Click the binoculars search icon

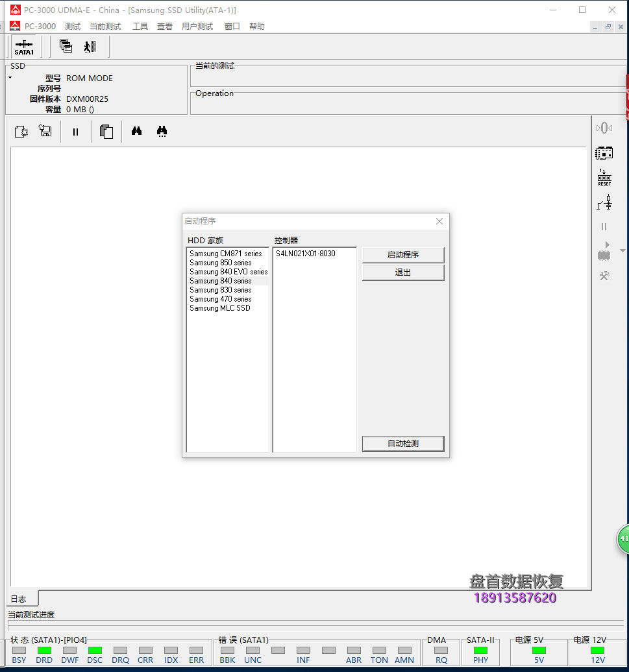[x=136, y=131]
